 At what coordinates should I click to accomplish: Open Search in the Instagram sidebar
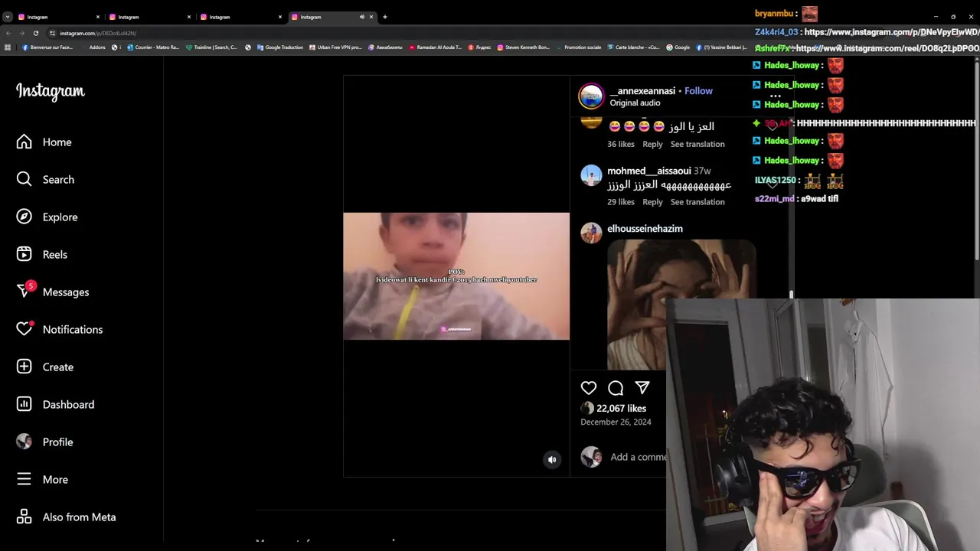[45, 180]
